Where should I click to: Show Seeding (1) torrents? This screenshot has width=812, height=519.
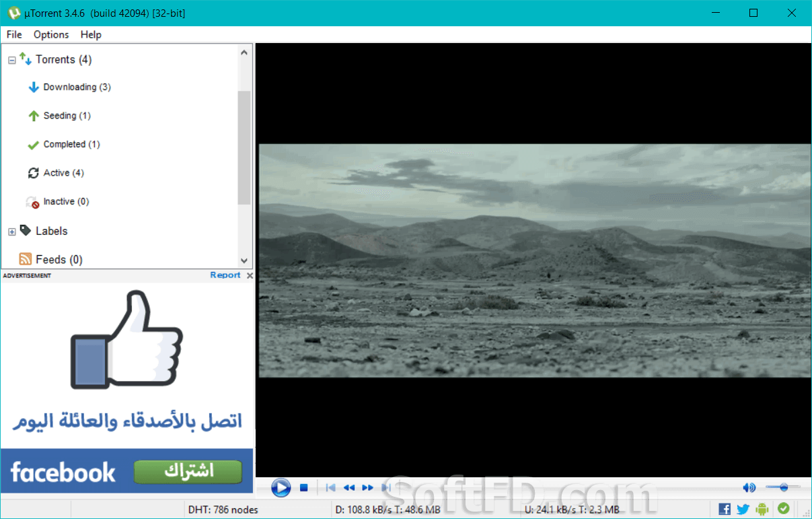pyautogui.click(x=67, y=116)
